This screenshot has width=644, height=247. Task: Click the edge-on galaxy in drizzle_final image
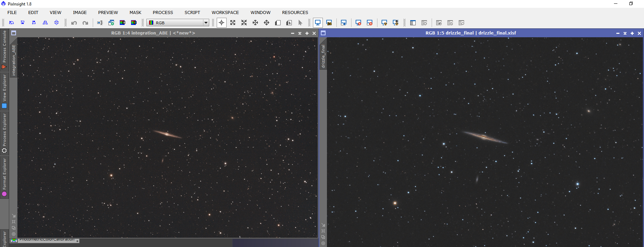(485, 137)
